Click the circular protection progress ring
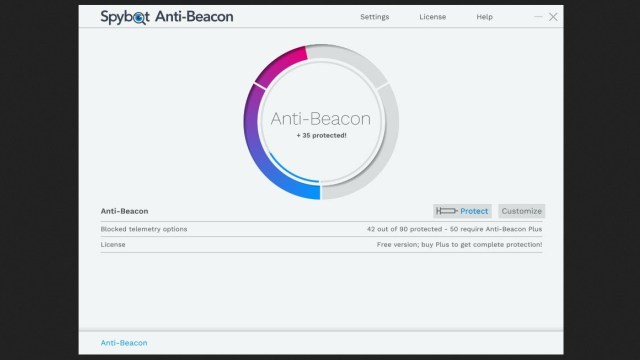Screen dimensions: 640x360 pos(321,122)
